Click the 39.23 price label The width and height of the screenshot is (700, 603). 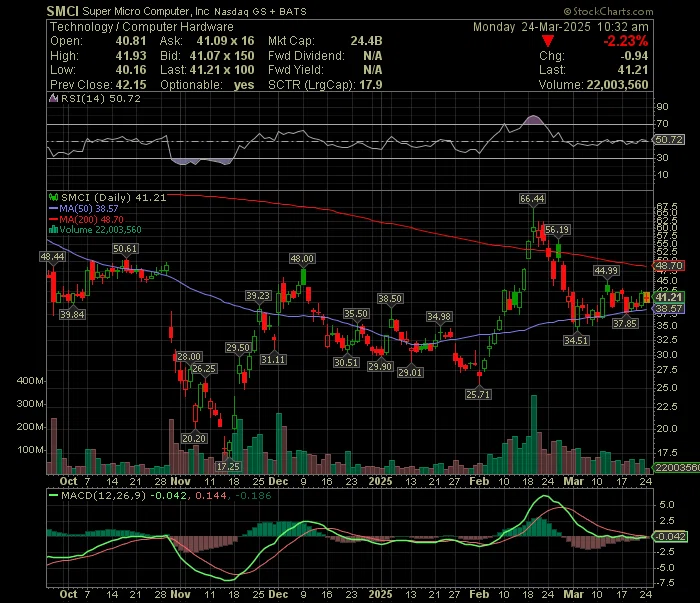258,295
